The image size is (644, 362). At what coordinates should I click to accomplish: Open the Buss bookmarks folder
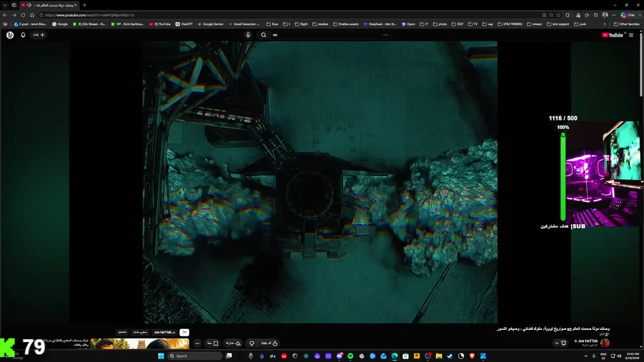pos(272,24)
